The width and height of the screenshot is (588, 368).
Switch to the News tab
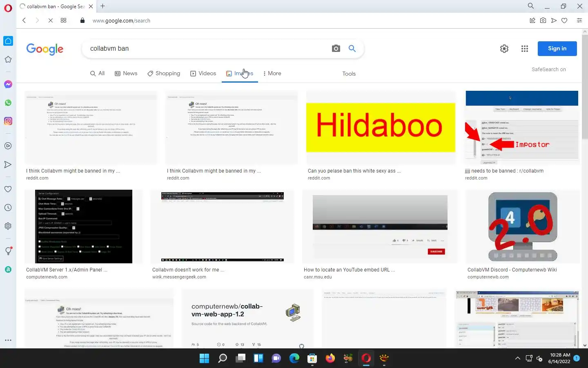126,74
